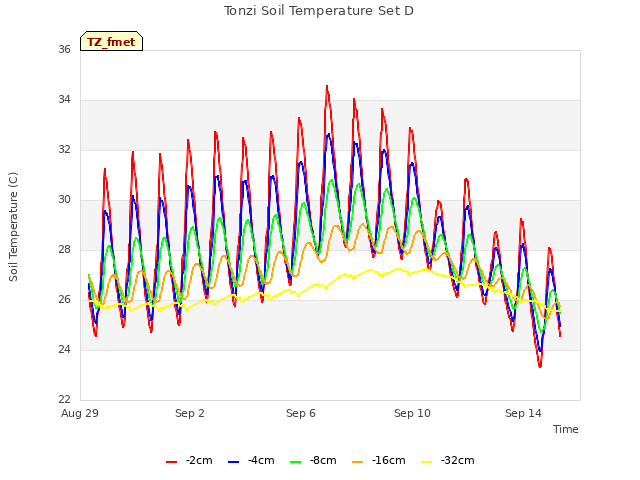The height and width of the screenshot is (480, 640).
Task: Toggle the -4cm series legend entry
Action: point(251,461)
